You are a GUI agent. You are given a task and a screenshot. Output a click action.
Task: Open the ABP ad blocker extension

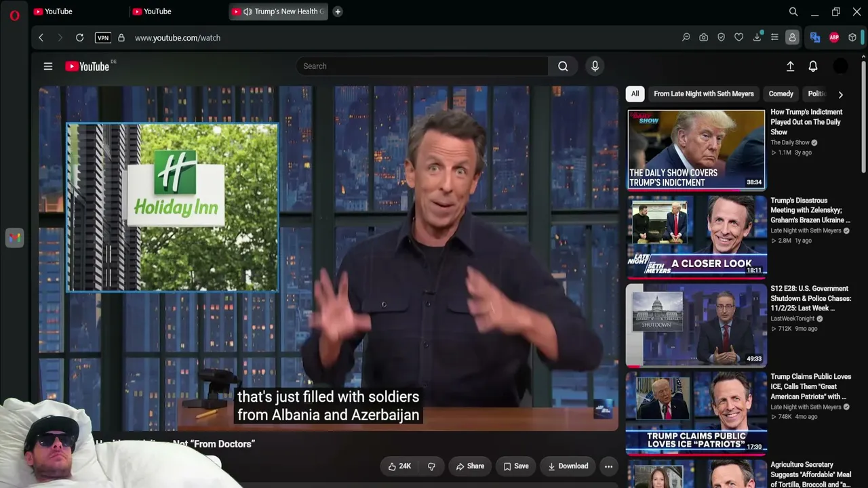(834, 38)
